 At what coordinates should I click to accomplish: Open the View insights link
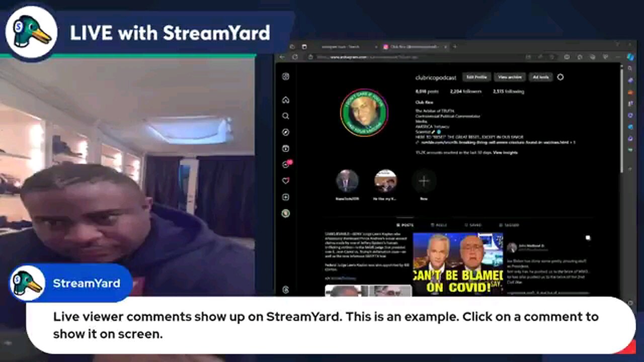tap(505, 152)
